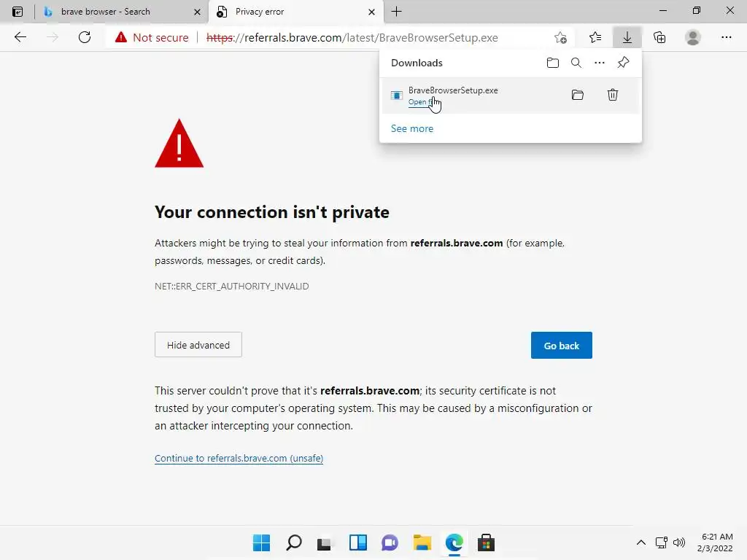Viewport: 747px width, 560px height.
Task: Hide advanced details
Action: [x=198, y=345]
